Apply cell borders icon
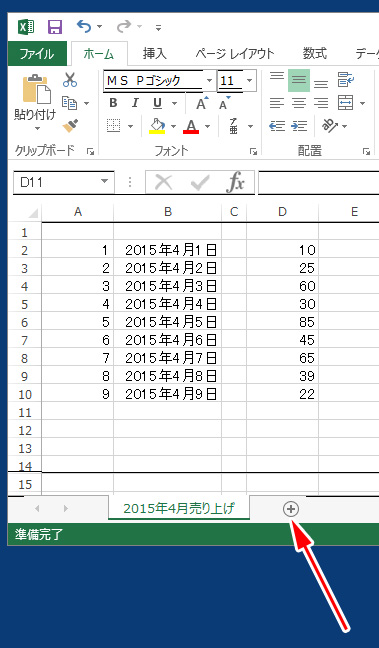 (113, 126)
